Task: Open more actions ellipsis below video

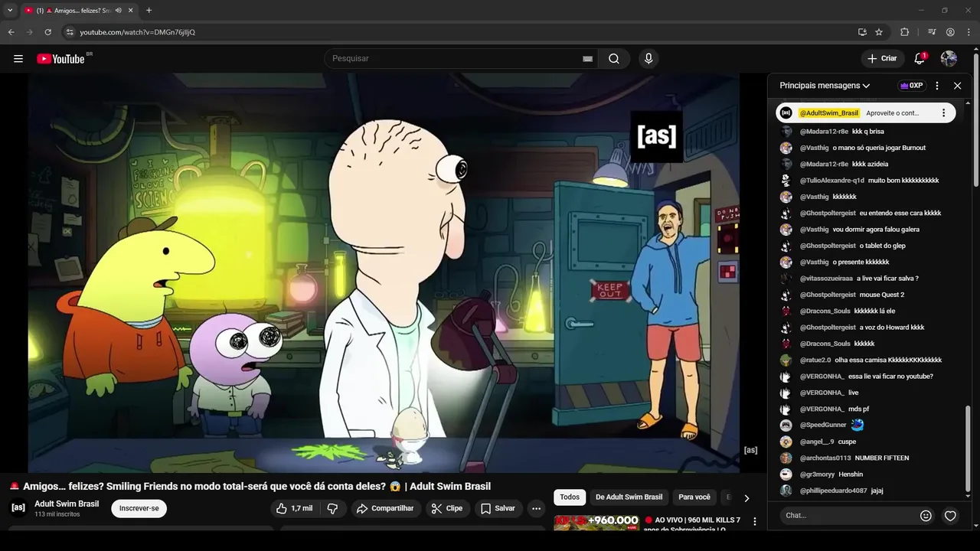Action: tap(536, 508)
